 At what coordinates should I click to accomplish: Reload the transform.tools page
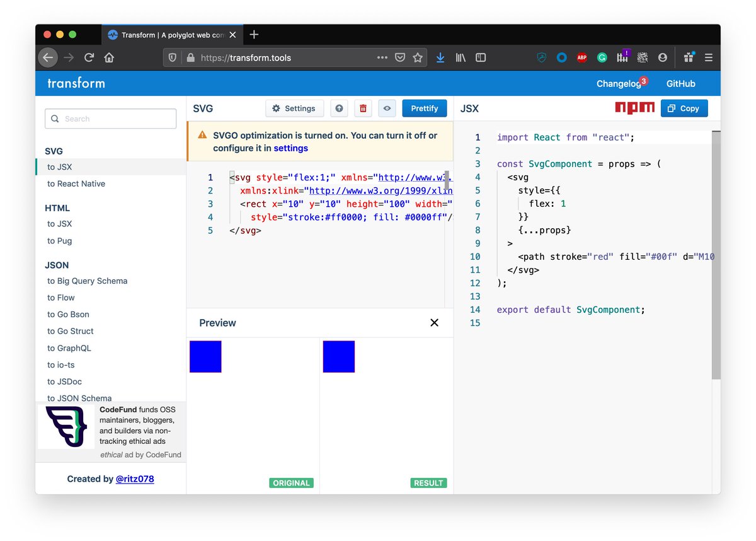click(x=89, y=57)
